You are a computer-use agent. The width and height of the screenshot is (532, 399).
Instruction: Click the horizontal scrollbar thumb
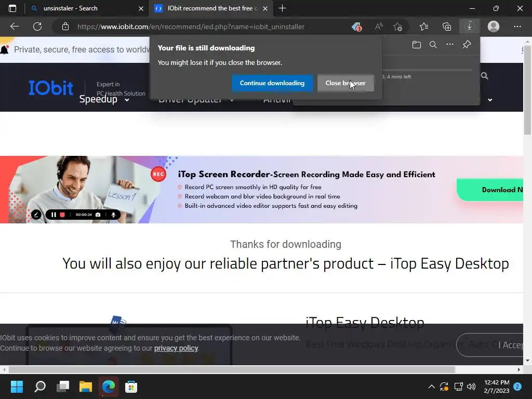click(232, 369)
